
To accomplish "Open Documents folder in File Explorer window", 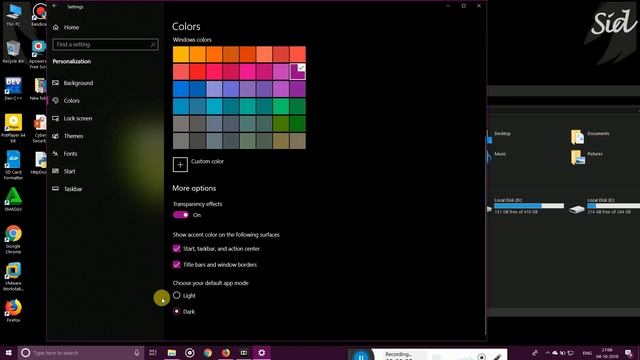I will click(x=590, y=136).
